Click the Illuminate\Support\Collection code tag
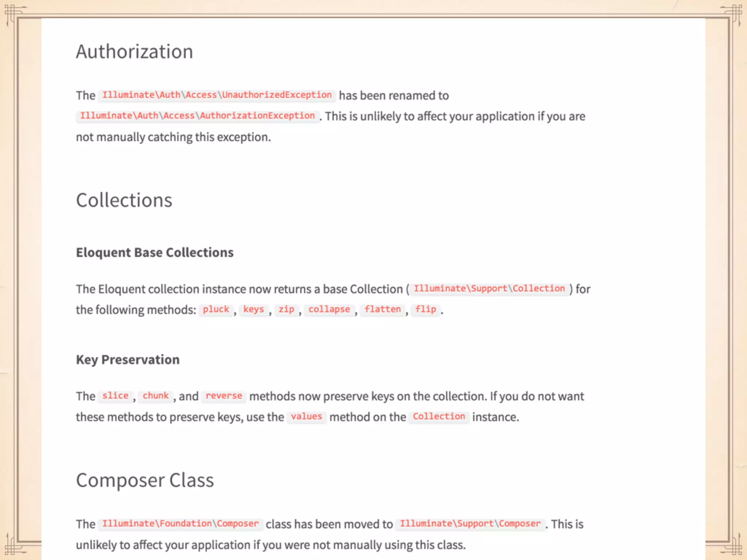Screen dimensions: 747x560 [x=489, y=289]
